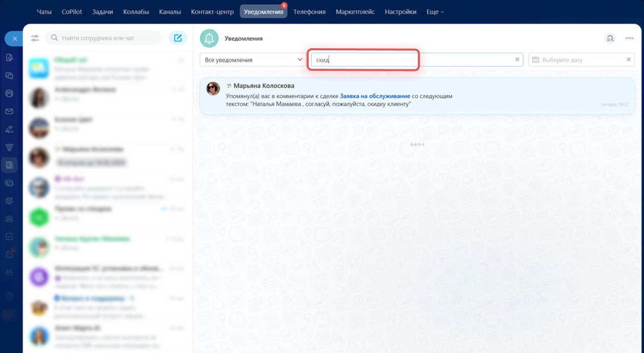Click the envelope icon in left sidebar

point(9,111)
